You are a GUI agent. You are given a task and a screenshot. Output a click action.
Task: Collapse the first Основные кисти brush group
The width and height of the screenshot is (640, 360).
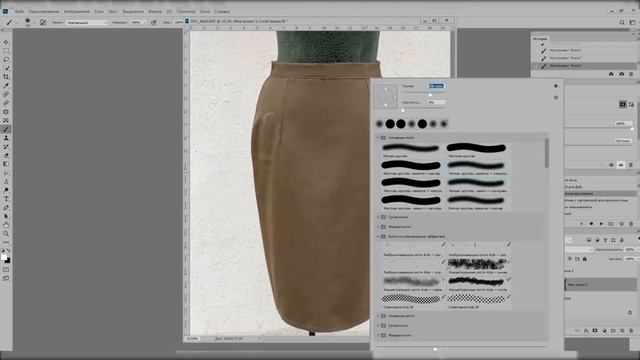[x=378, y=138]
